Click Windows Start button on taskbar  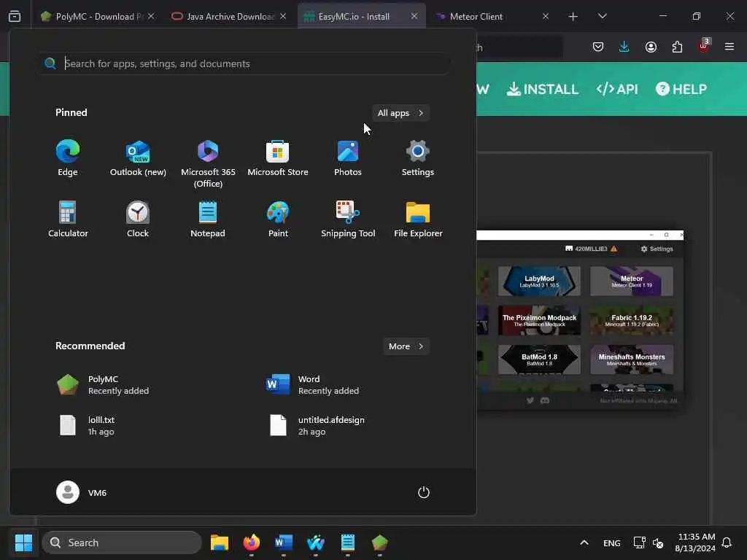point(23,542)
